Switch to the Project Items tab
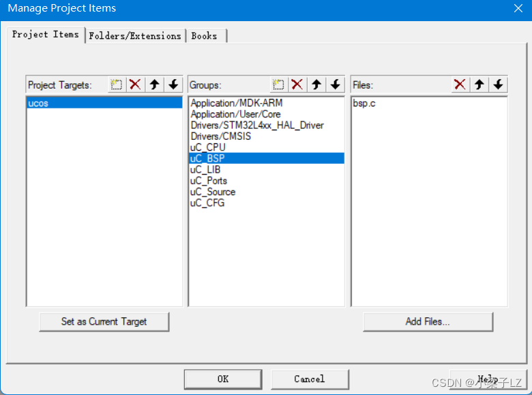The width and height of the screenshot is (532, 395). click(46, 35)
